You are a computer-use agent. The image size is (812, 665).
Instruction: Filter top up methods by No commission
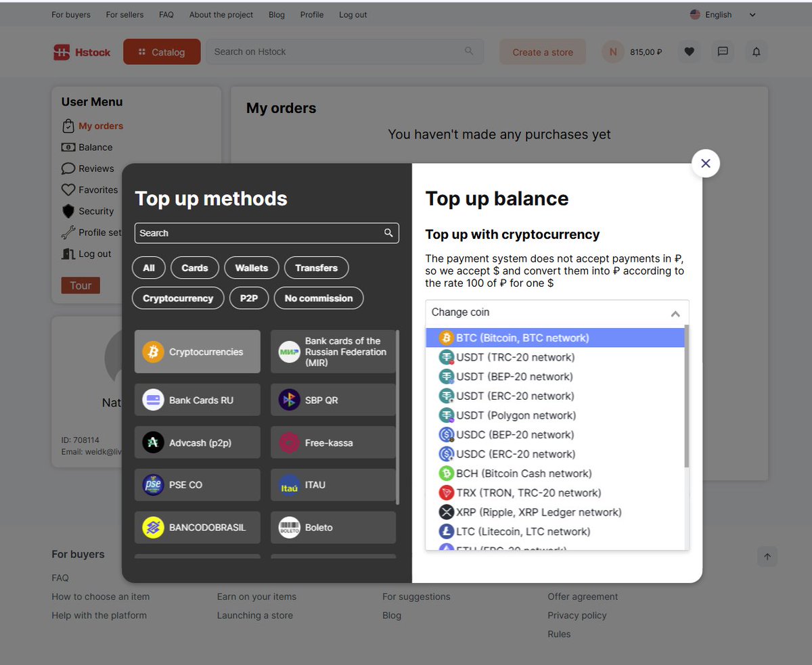[319, 298]
